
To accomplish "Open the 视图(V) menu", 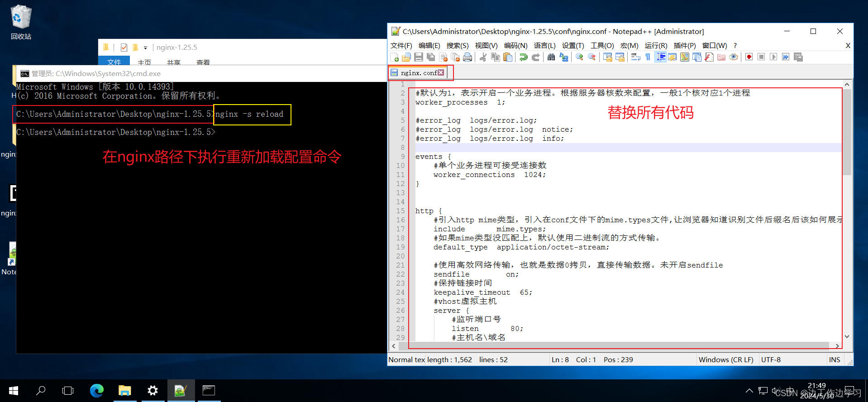I will click(x=486, y=46).
